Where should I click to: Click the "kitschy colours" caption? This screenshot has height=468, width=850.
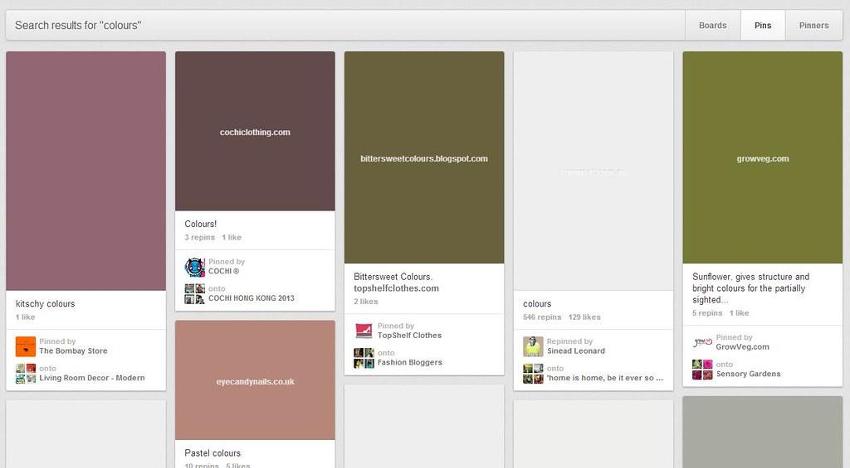click(x=45, y=304)
